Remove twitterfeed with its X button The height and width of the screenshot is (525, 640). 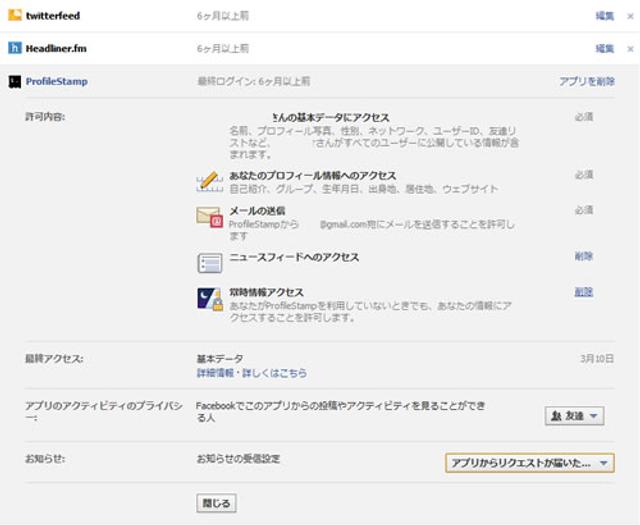[630, 16]
